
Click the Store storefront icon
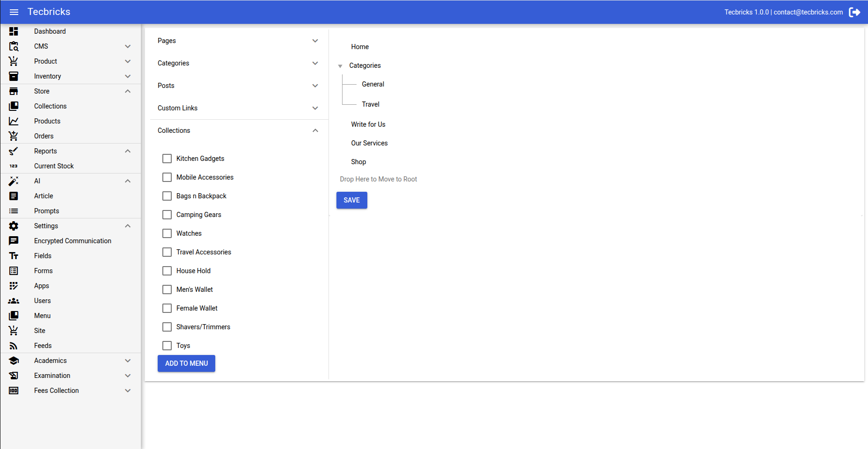[14, 91]
